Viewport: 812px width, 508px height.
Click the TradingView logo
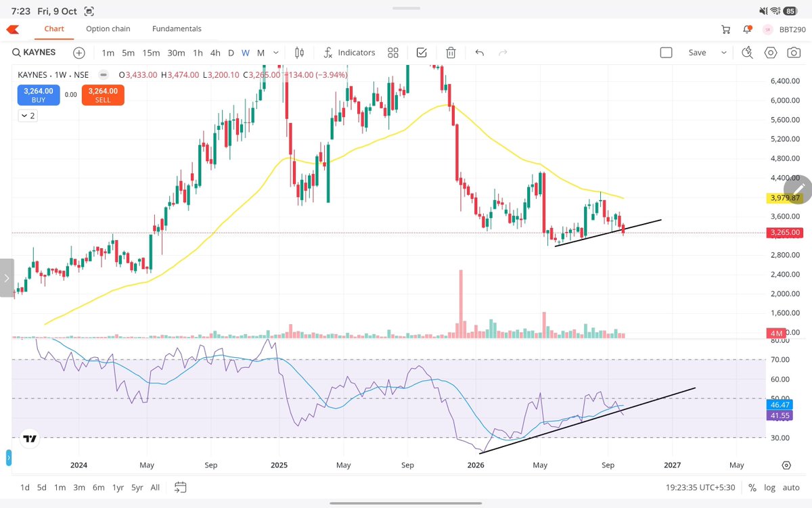(30, 439)
